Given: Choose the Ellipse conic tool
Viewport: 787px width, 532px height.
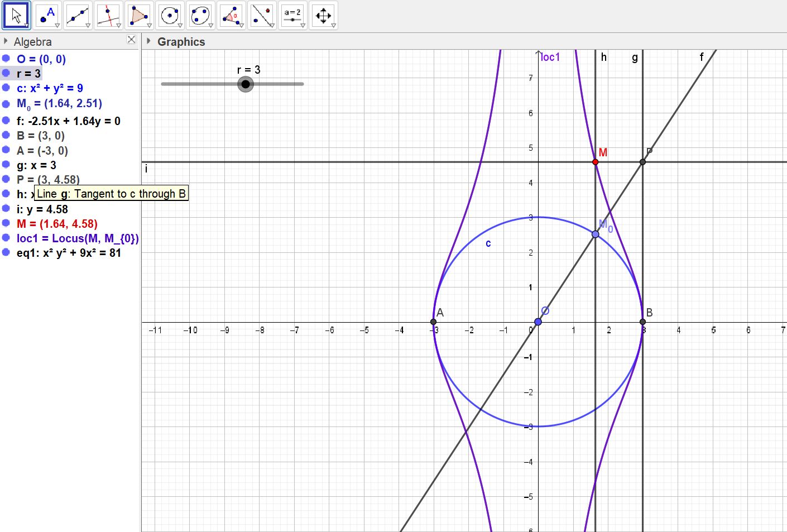Looking at the screenshot, I should coord(200,16).
